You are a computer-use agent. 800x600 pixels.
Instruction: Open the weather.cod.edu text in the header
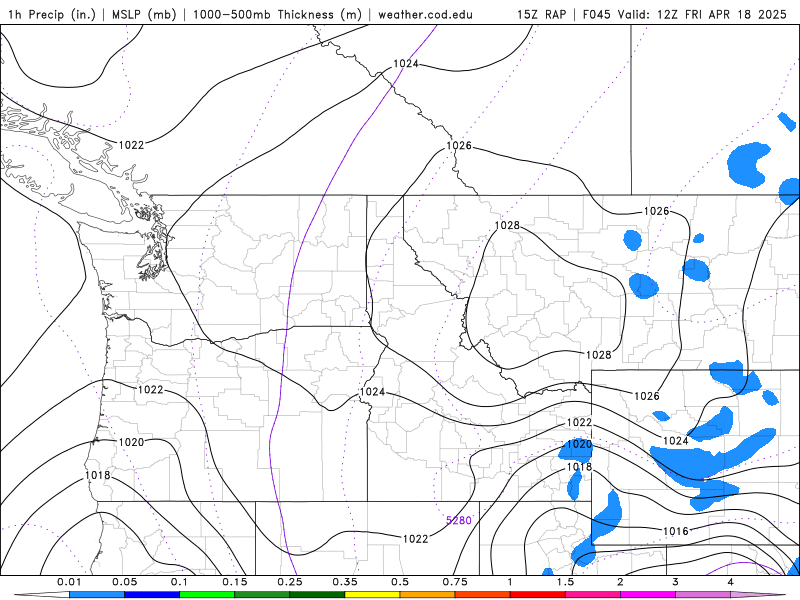[x=425, y=14]
